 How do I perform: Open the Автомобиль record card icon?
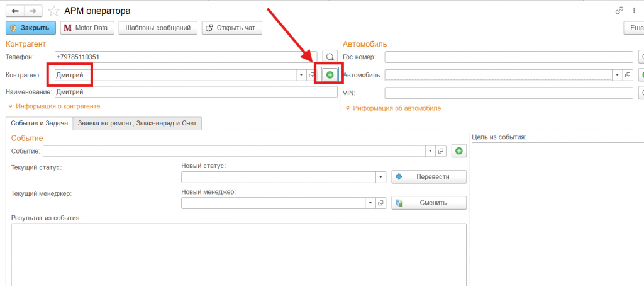pyautogui.click(x=627, y=75)
